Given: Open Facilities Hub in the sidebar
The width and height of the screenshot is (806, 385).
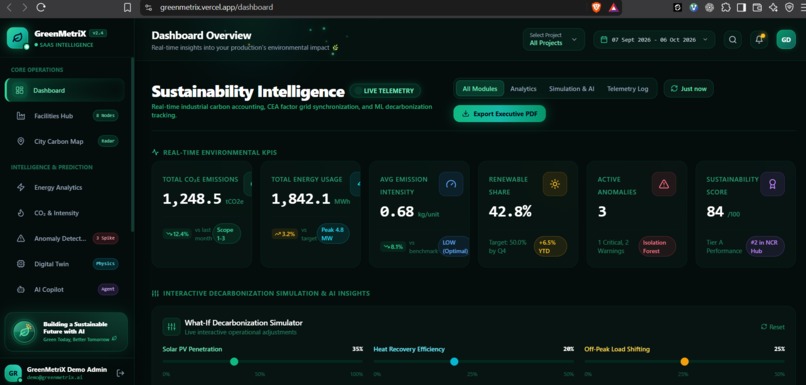Looking at the screenshot, I should click(64, 116).
